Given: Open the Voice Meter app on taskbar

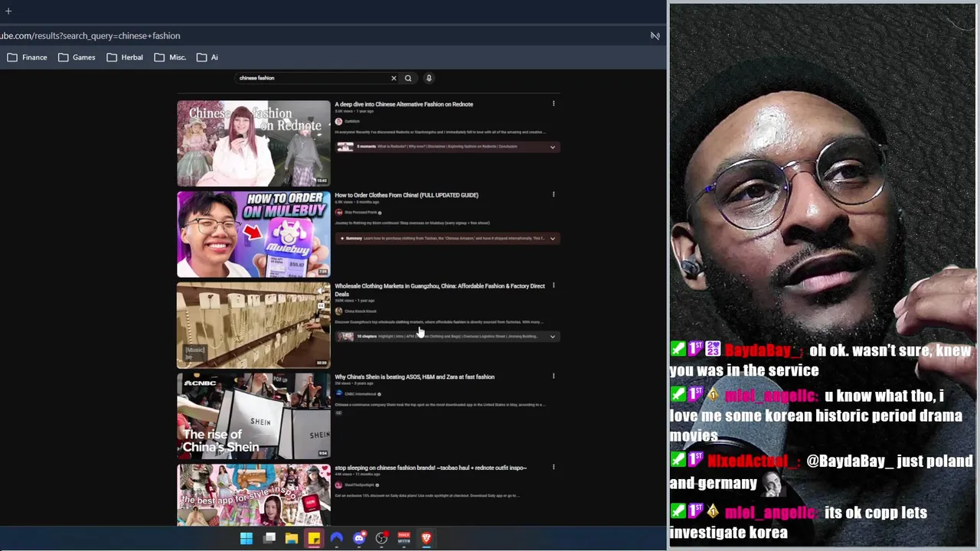Looking at the screenshot, I should point(403,539).
